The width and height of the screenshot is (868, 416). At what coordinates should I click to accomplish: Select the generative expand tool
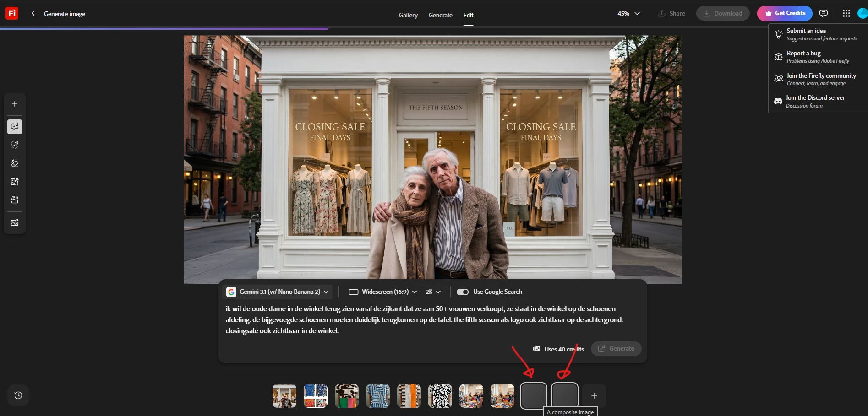click(x=15, y=200)
